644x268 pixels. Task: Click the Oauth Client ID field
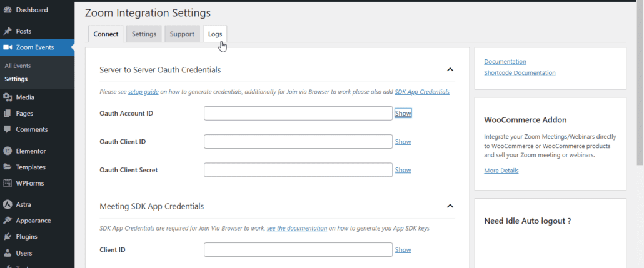(x=298, y=142)
